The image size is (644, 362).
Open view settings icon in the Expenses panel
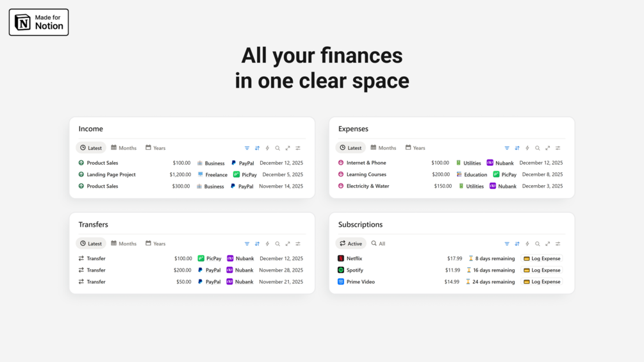tap(558, 148)
